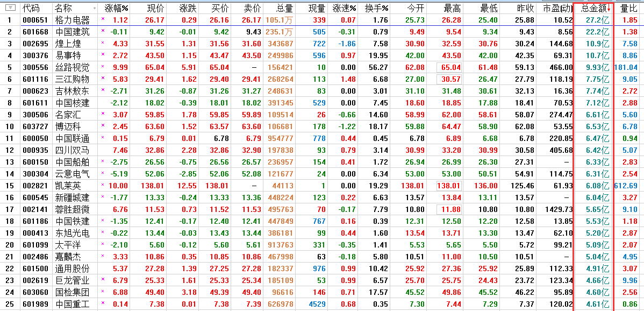Open the dropdown triangle in the table's top-left corner
The image size is (644, 311).
[10, 8]
